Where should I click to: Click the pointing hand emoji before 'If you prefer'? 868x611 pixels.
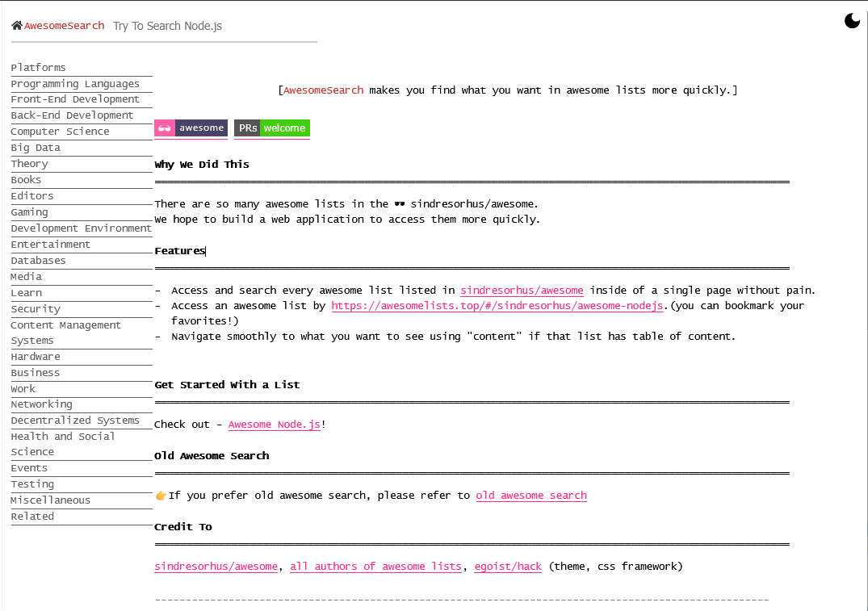tap(161, 496)
